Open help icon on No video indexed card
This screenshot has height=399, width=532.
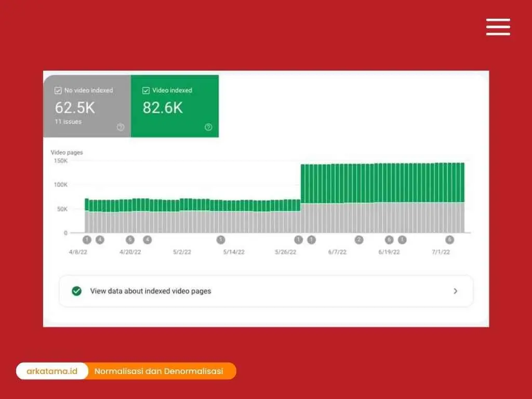tap(121, 127)
